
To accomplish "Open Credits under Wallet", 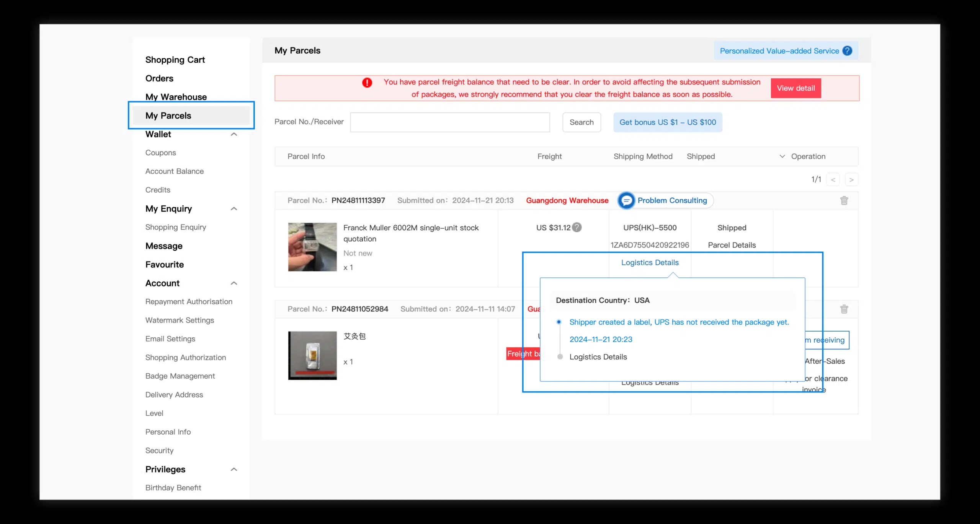I will pyautogui.click(x=158, y=190).
